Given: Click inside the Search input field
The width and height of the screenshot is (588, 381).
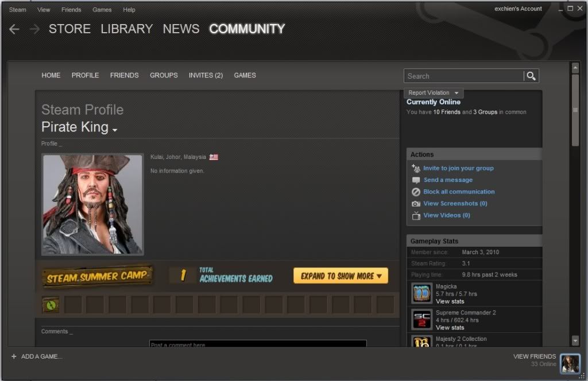Looking at the screenshot, I should point(462,76).
